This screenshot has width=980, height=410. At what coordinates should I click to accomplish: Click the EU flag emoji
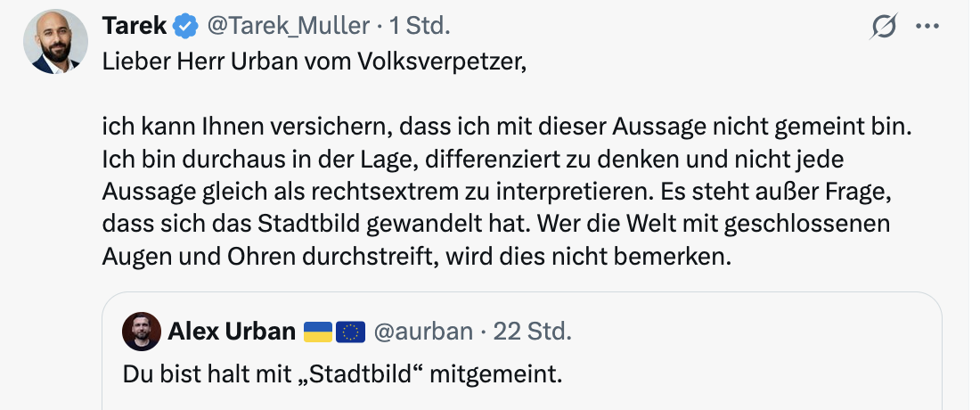[x=353, y=332]
